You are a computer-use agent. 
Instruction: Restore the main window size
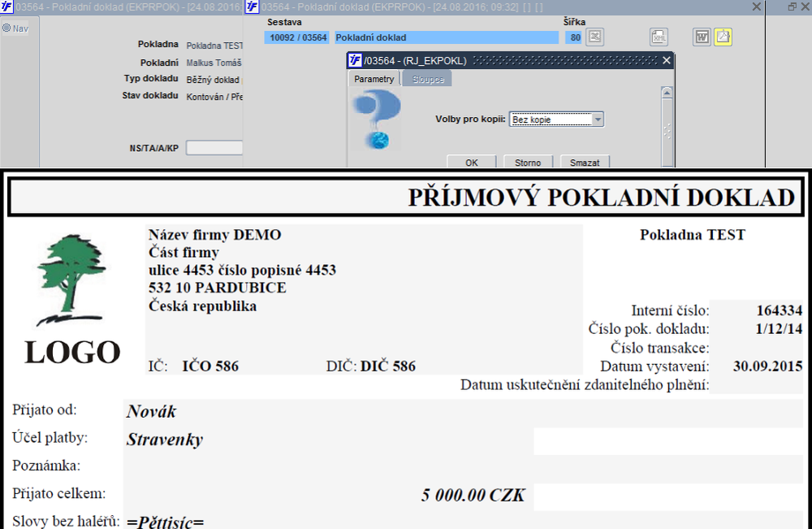click(793, 7)
